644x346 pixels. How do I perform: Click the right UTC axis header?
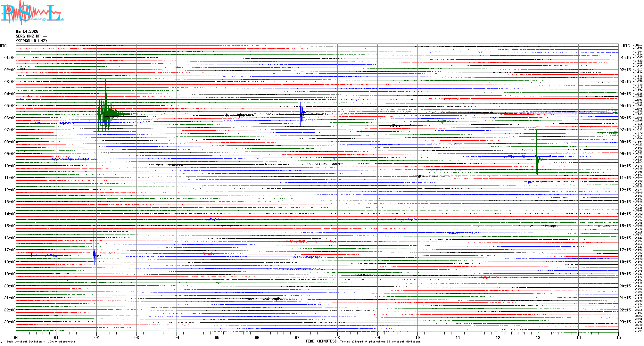[x=626, y=46]
